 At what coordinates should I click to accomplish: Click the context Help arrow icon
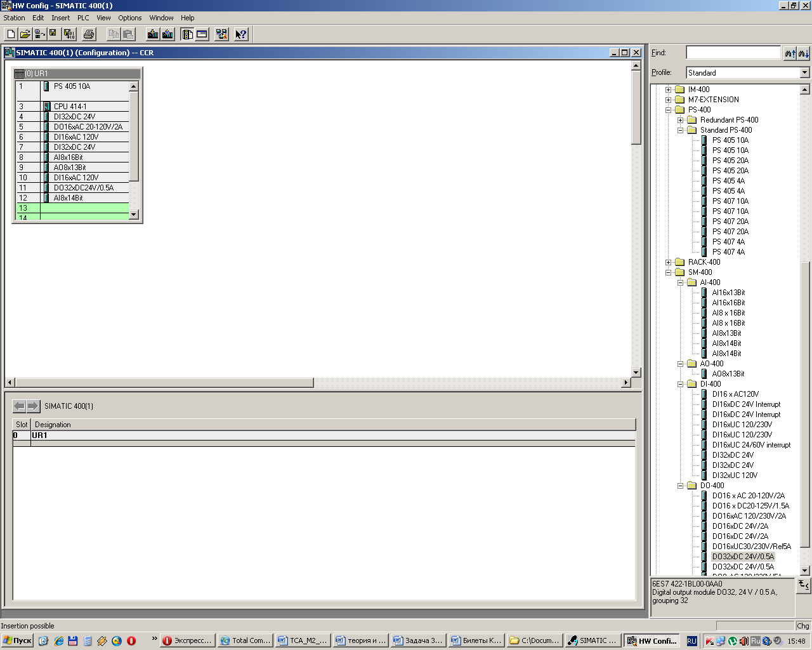[241, 34]
